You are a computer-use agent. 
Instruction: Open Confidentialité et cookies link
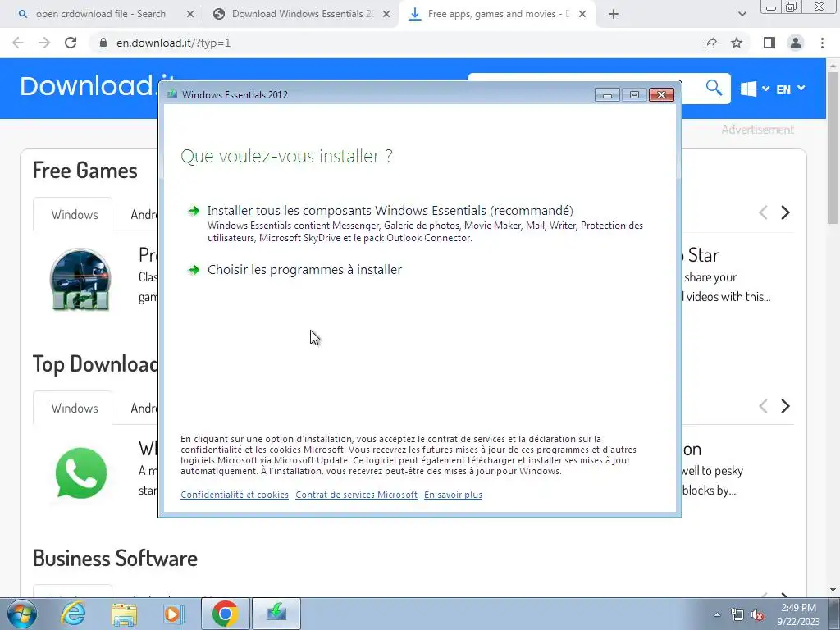[x=235, y=495]
